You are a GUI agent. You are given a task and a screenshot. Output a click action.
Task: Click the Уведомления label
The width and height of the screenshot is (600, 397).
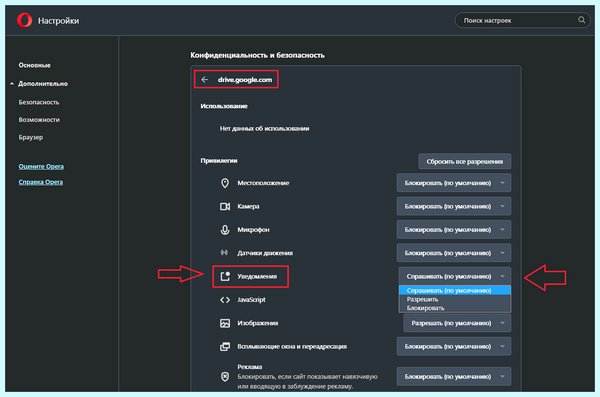pos(257,276)
